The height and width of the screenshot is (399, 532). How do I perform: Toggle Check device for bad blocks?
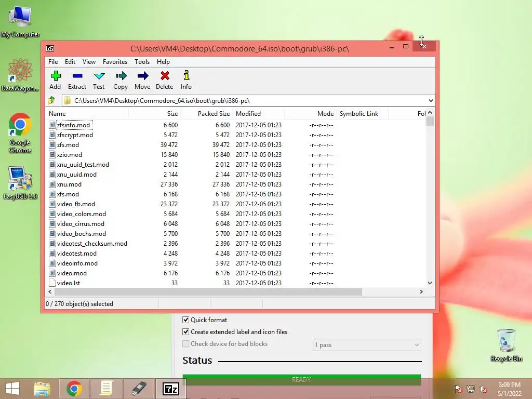point(185,344)
